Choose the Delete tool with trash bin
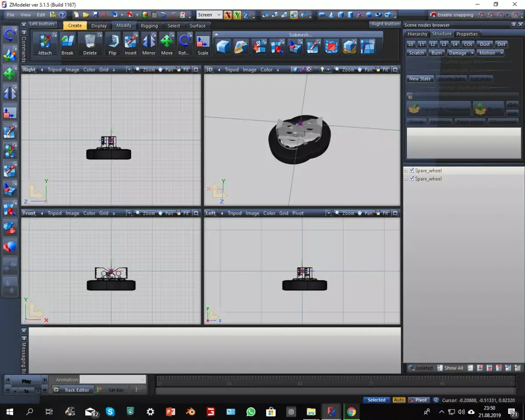525x420 pixels. [x=90, y=44]
